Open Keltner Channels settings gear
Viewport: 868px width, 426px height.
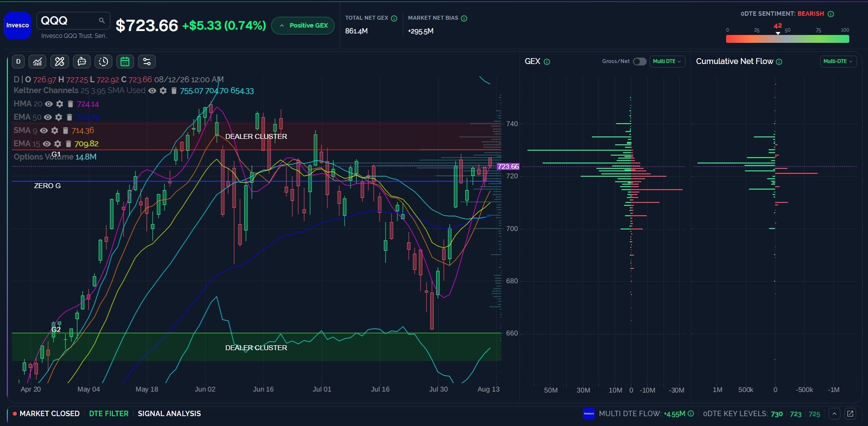(163, 91)
